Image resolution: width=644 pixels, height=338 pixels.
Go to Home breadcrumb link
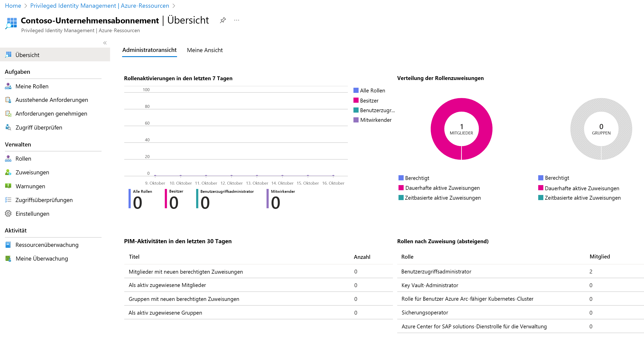[13, 6]
